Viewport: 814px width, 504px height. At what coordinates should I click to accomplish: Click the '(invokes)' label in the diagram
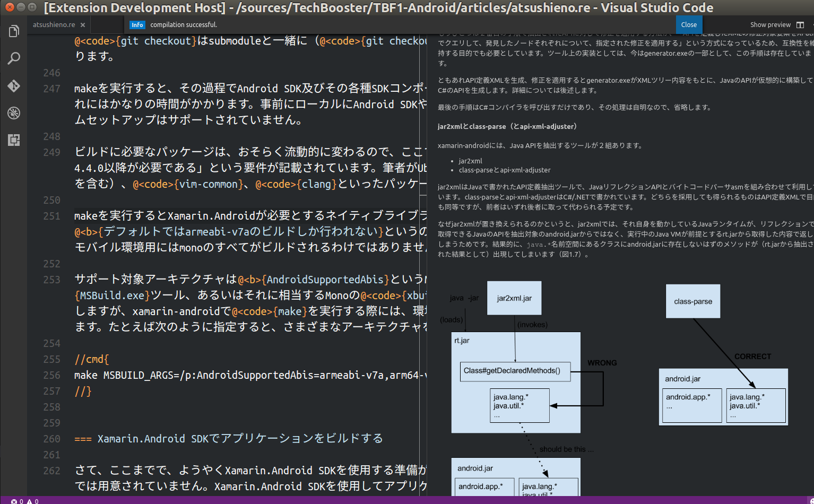click(532, 325)
